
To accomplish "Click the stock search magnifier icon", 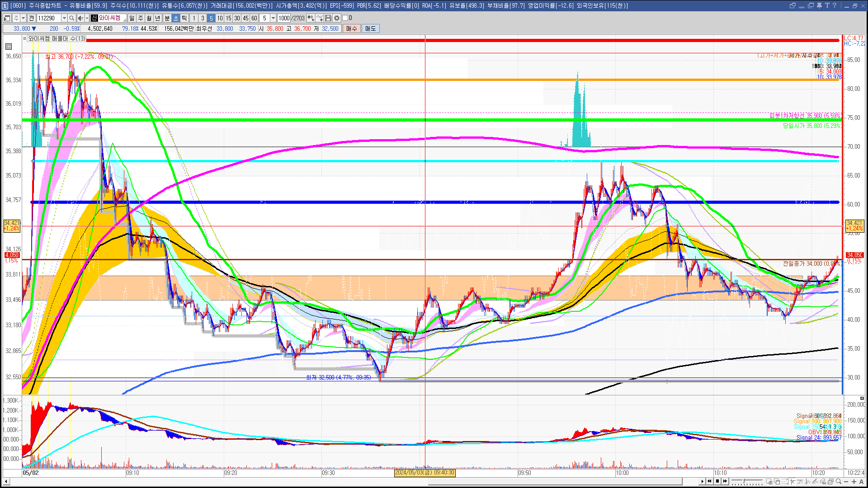I will 71,18.
